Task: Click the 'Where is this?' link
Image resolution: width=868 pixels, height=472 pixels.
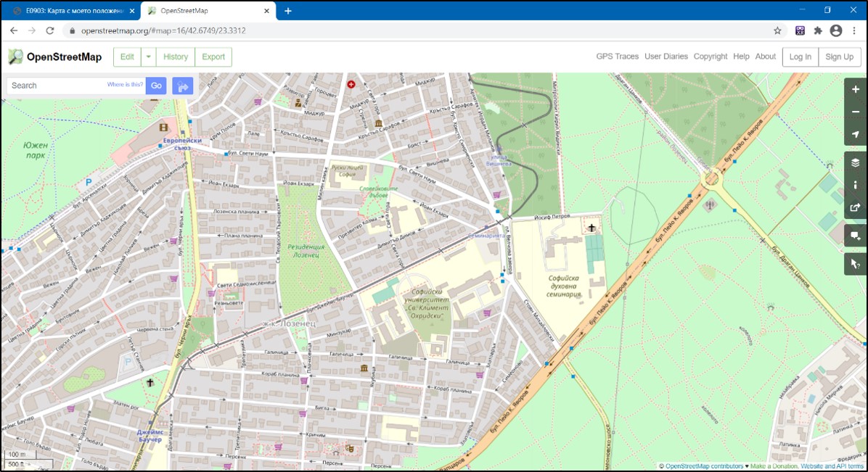Action: 126,85
